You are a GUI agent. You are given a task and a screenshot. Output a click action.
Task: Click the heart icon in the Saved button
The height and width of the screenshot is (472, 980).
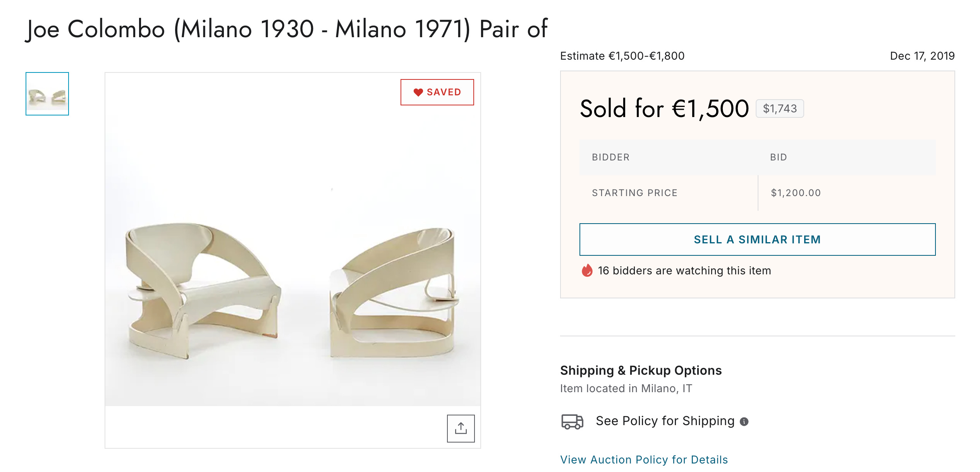click(418, 92)
